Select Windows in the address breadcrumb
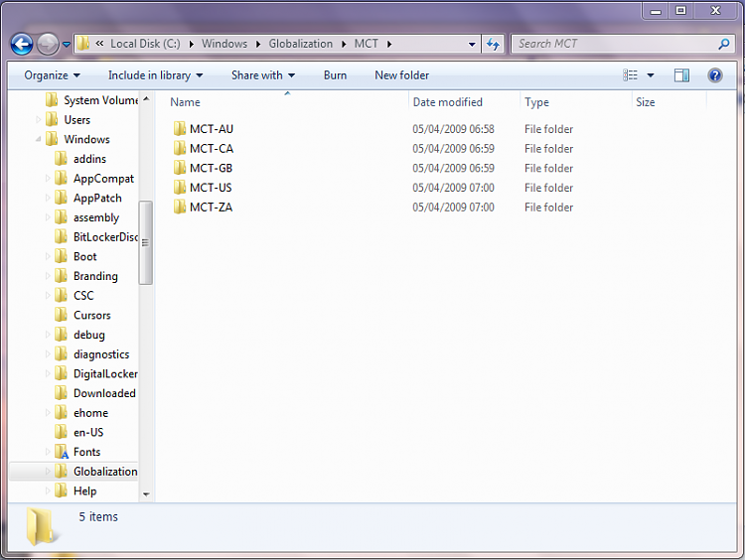Viewport: 745px width, 560px height. (224, 44)
